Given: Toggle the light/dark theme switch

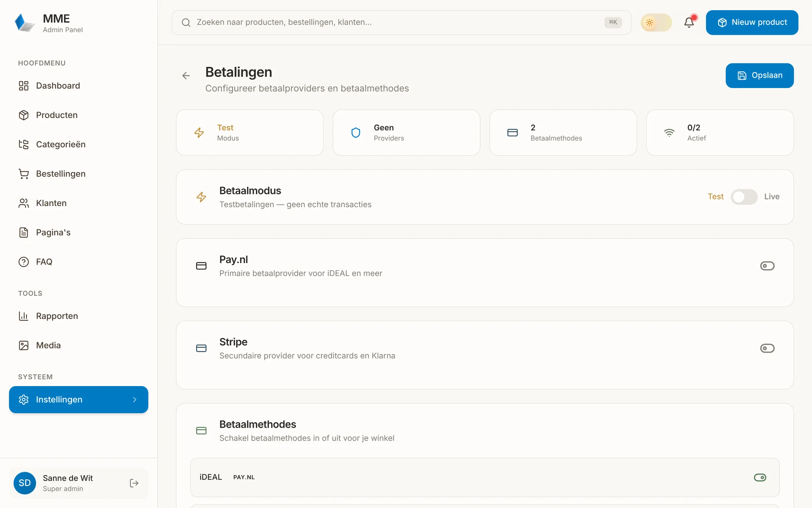Looking at the screenshot, I should [x=656, y=22].
